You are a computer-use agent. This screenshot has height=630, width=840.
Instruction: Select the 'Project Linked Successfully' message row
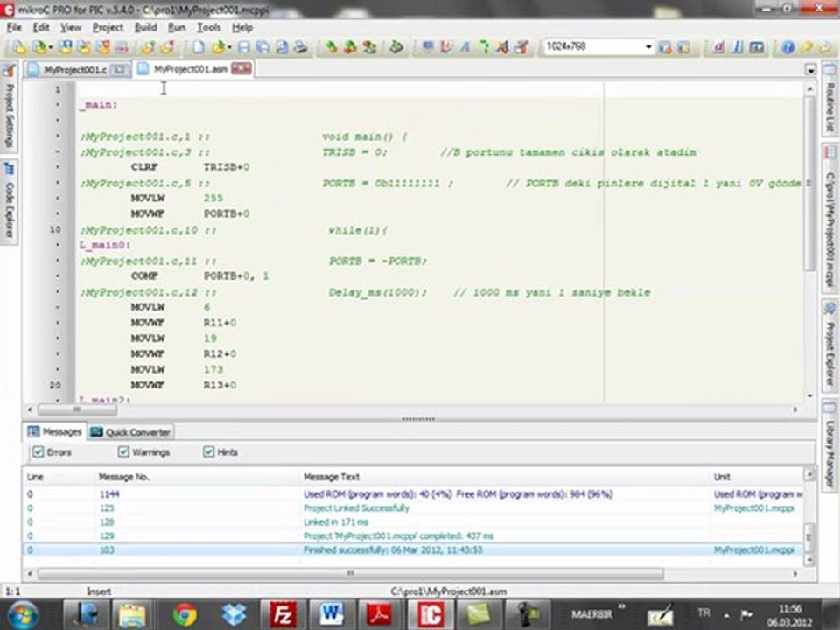pos(412,507)
